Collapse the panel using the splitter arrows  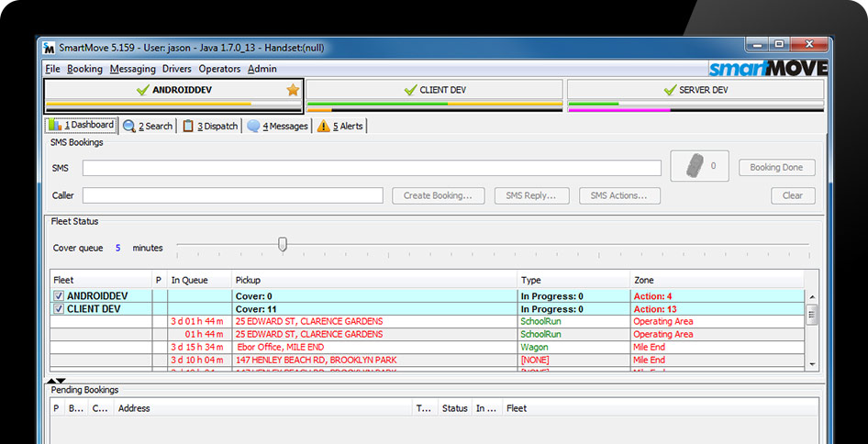(x=56, y=380)
